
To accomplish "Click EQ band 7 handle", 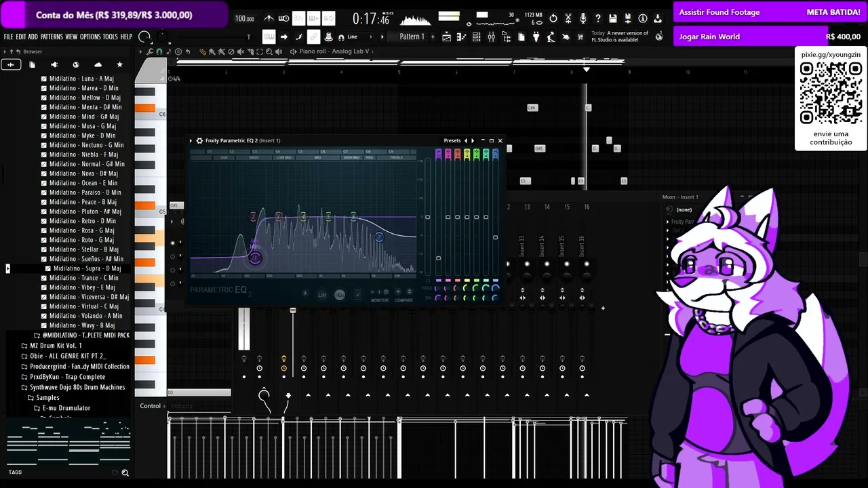I will pyautogui.click(x=379, y=237).
